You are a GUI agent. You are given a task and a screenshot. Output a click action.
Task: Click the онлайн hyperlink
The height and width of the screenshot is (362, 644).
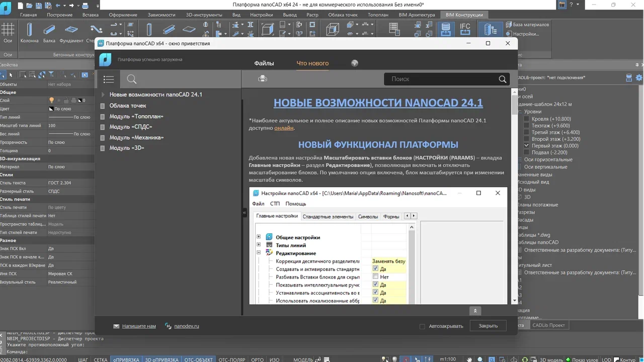pyautogui.click(x=284, y=128)
